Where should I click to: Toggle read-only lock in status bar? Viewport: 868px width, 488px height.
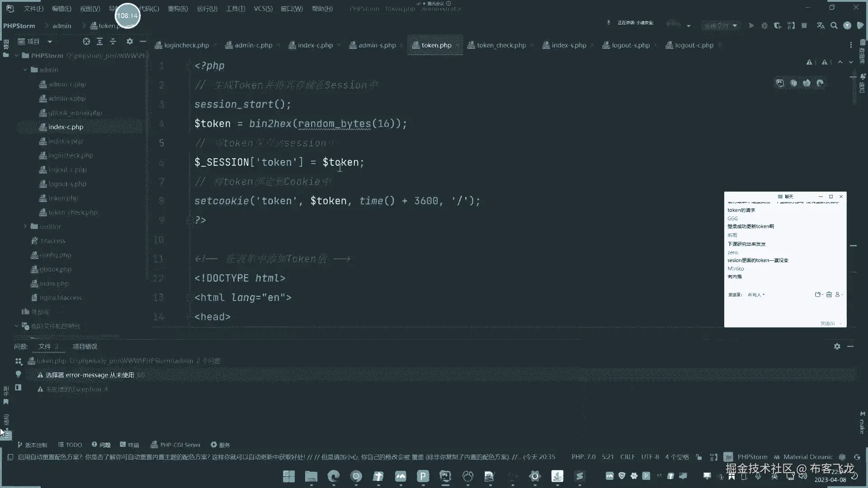pyautogui.click(x=699, y=457)
